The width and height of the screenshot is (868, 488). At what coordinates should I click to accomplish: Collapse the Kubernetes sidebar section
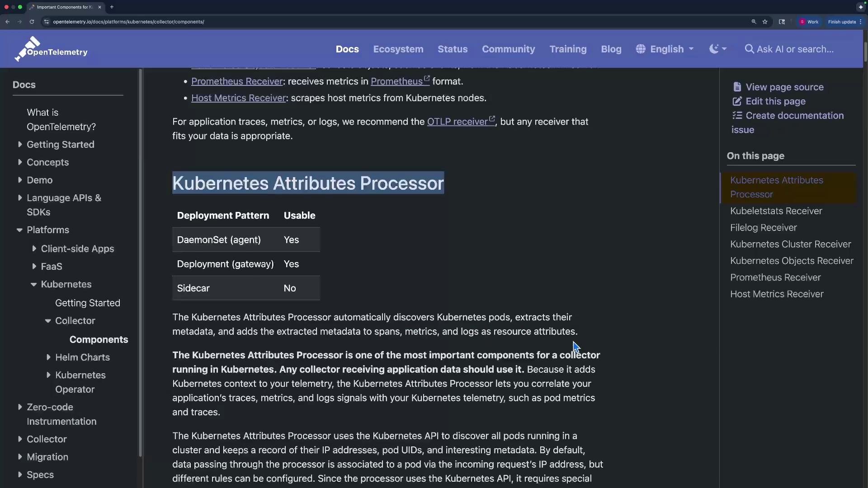(x=33, y=284)
